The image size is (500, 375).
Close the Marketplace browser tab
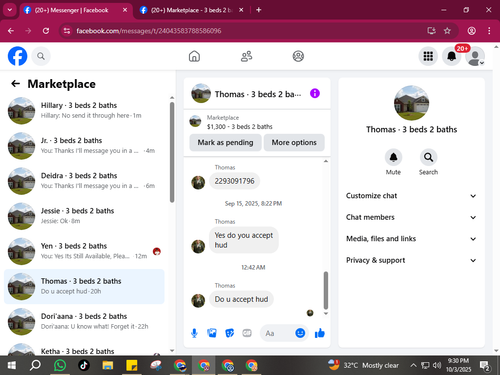coord(241,10)
